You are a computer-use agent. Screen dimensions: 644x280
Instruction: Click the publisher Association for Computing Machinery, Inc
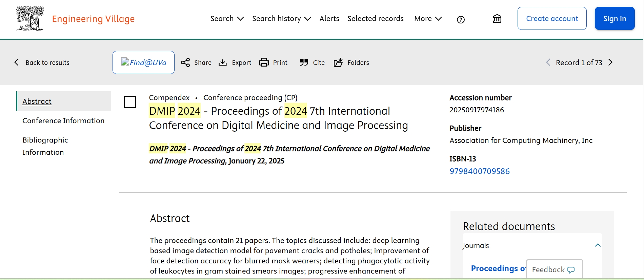[521, 141]
